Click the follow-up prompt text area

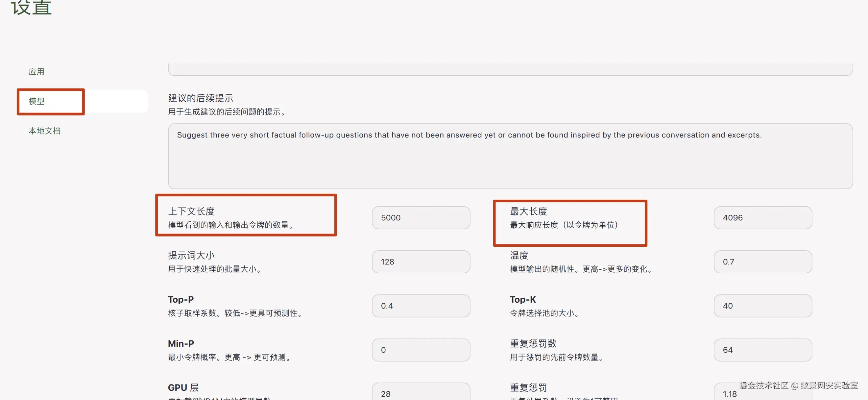point(510,156)
